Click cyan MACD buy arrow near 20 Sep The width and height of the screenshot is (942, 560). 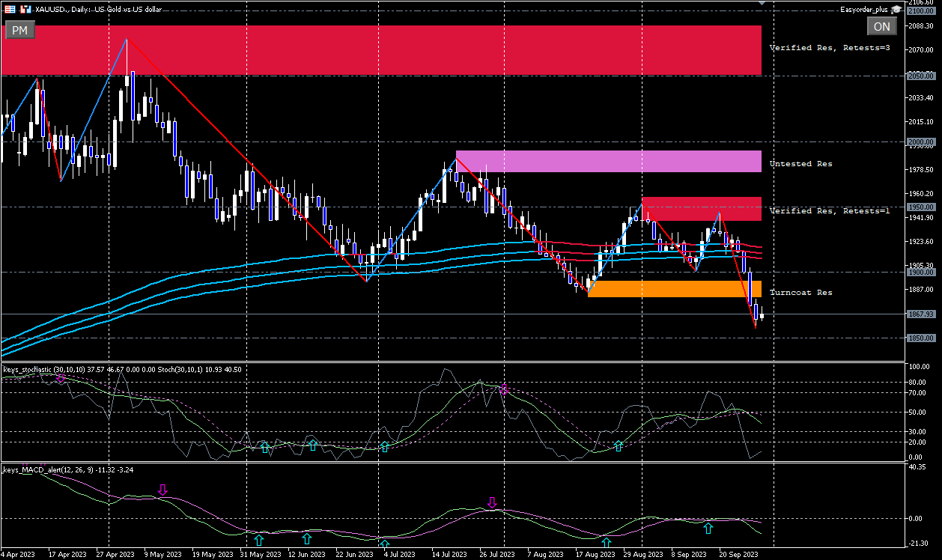point(708,529)
